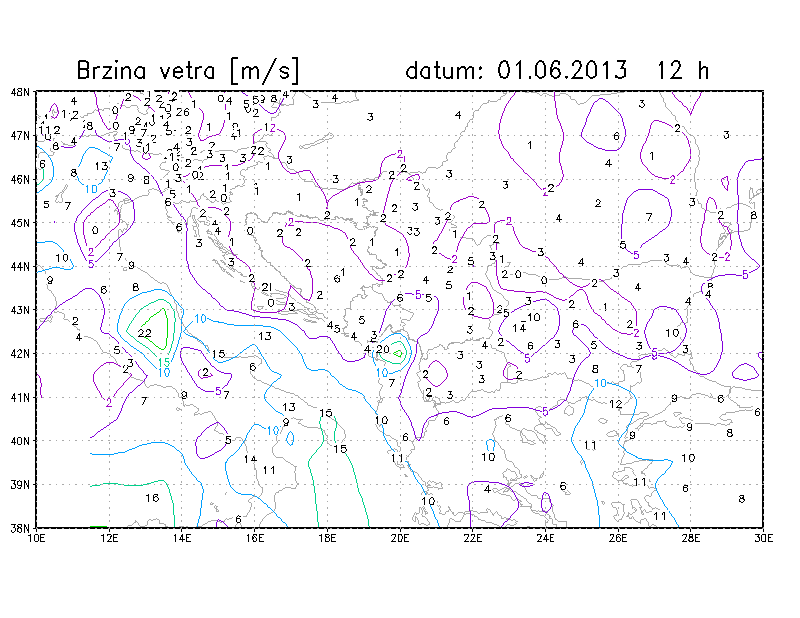Viewport: 800px width, 618px height.
Task: Pick the "16E" longitude axis label
Action: [x=255, y=538]
